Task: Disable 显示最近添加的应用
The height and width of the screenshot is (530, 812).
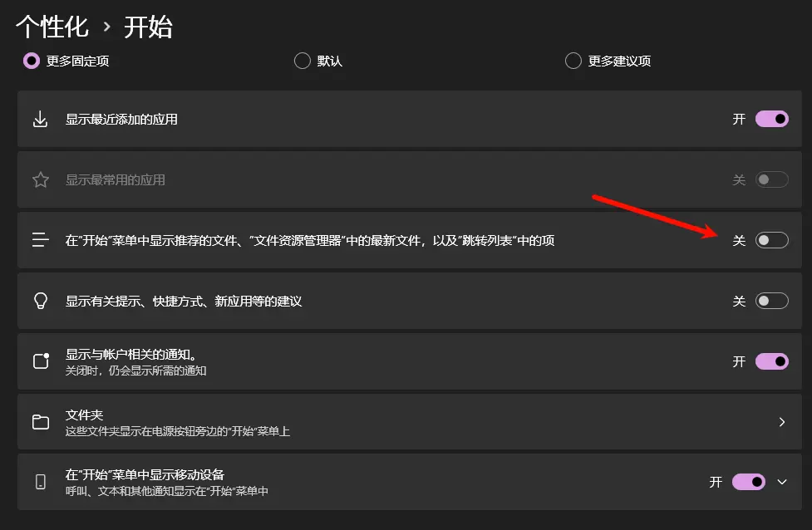Action: 771,119
